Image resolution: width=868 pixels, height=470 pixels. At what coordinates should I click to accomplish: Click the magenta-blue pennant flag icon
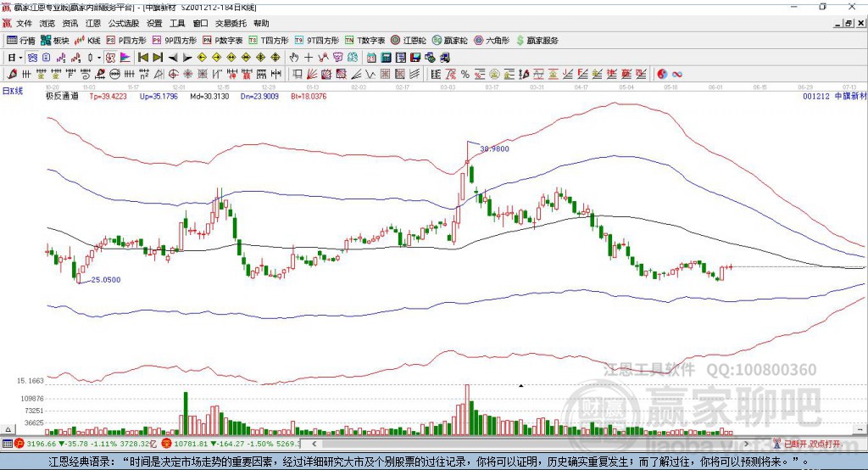coord(125,58)
